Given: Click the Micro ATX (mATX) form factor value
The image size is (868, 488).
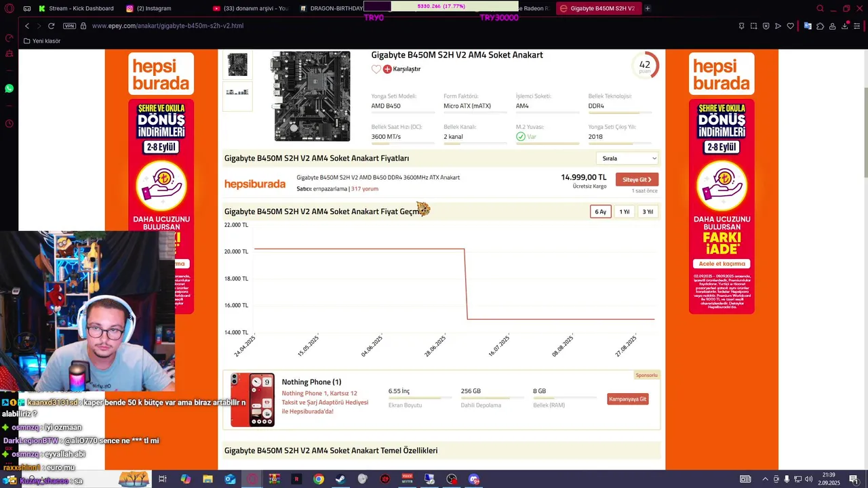Looking at the screenshot, I should point(467,106).
